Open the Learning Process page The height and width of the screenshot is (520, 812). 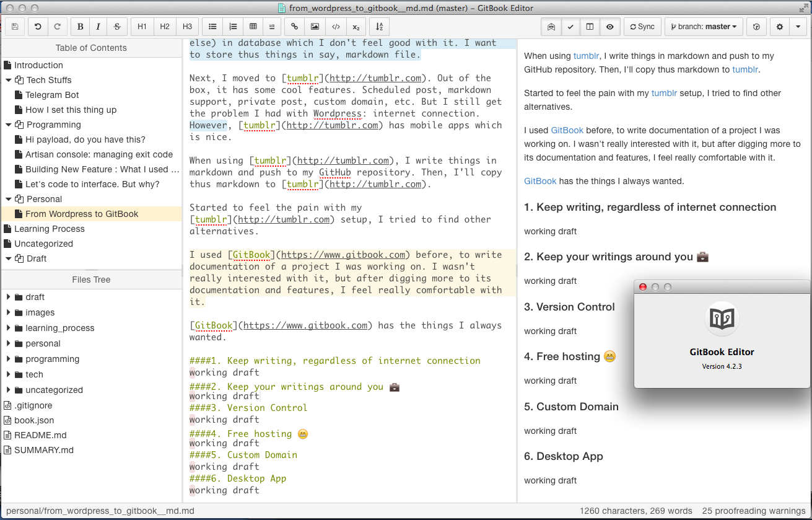[50, 229]
